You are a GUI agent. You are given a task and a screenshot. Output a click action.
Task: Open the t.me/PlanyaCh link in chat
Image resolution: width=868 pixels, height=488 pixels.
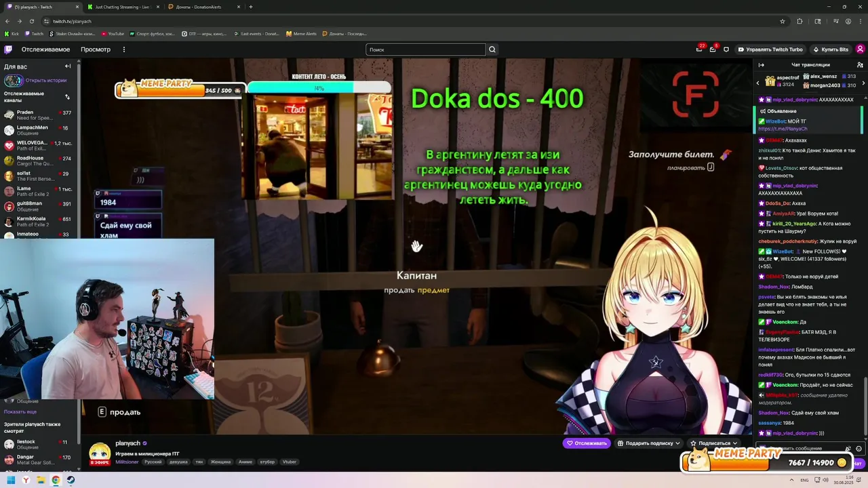[783, 129]
